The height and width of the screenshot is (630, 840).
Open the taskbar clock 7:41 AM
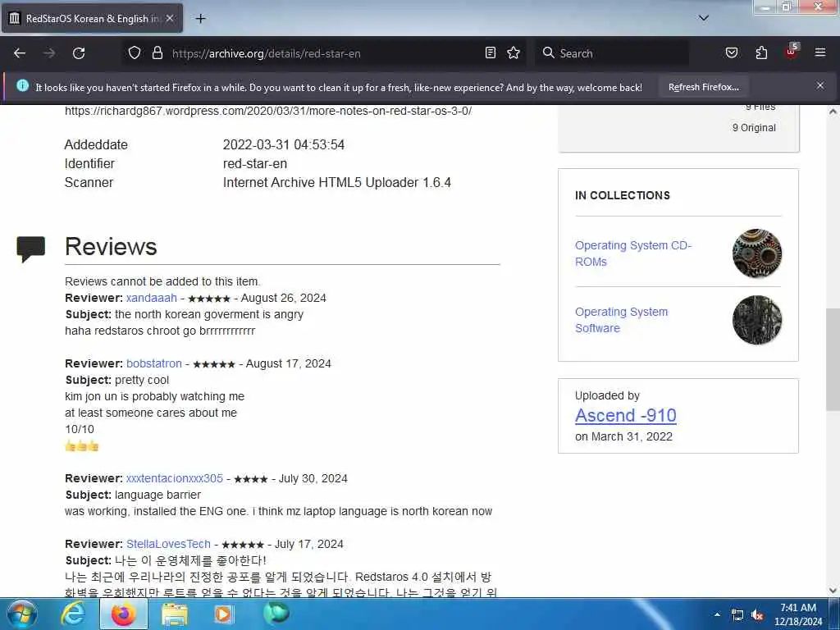coord(798,614)
